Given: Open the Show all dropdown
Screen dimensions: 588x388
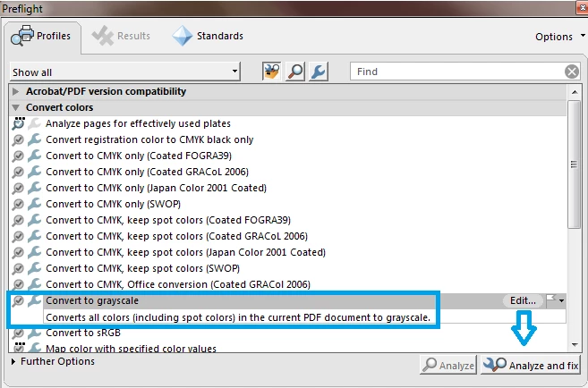Looking at the screenshot, I should click(125, 72).
